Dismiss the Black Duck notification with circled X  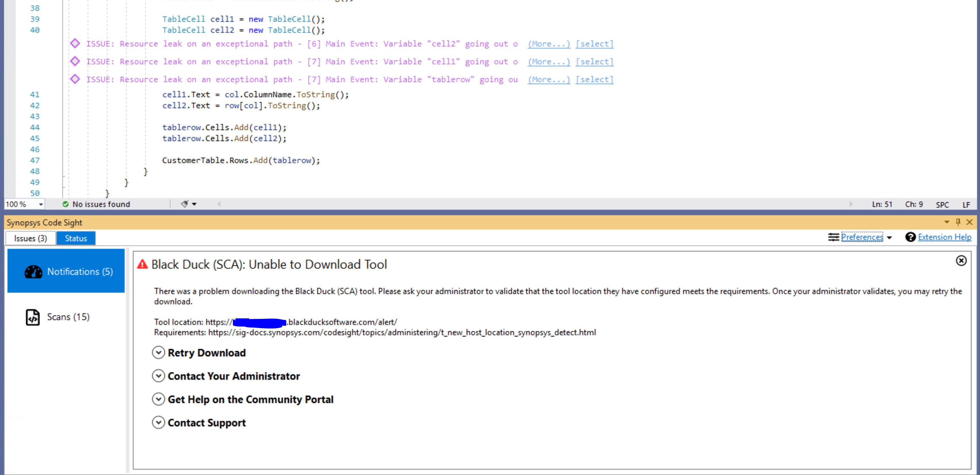tap(961, 261)
